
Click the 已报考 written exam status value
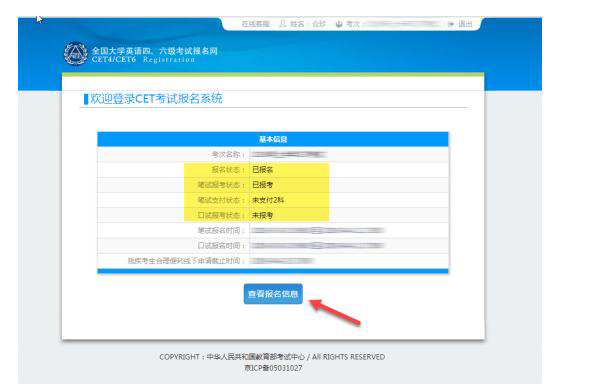coord(262,185)
